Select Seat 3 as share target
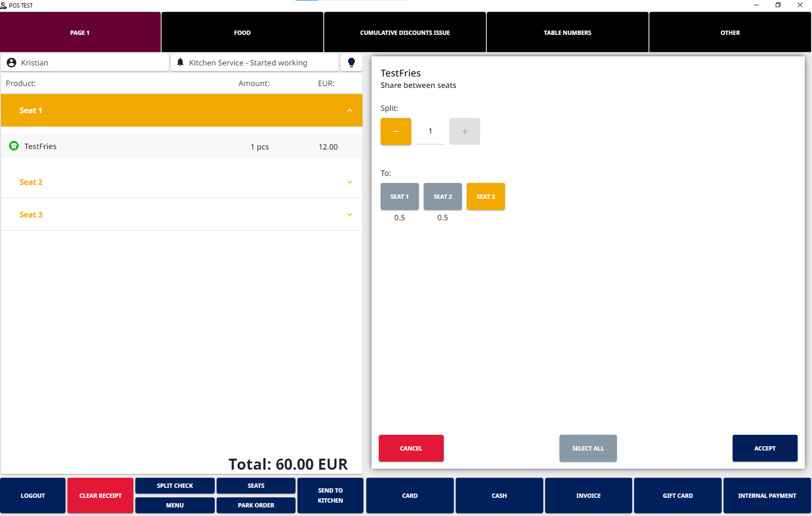The height and width of the screenshot is (516, 812). point(485,196)
